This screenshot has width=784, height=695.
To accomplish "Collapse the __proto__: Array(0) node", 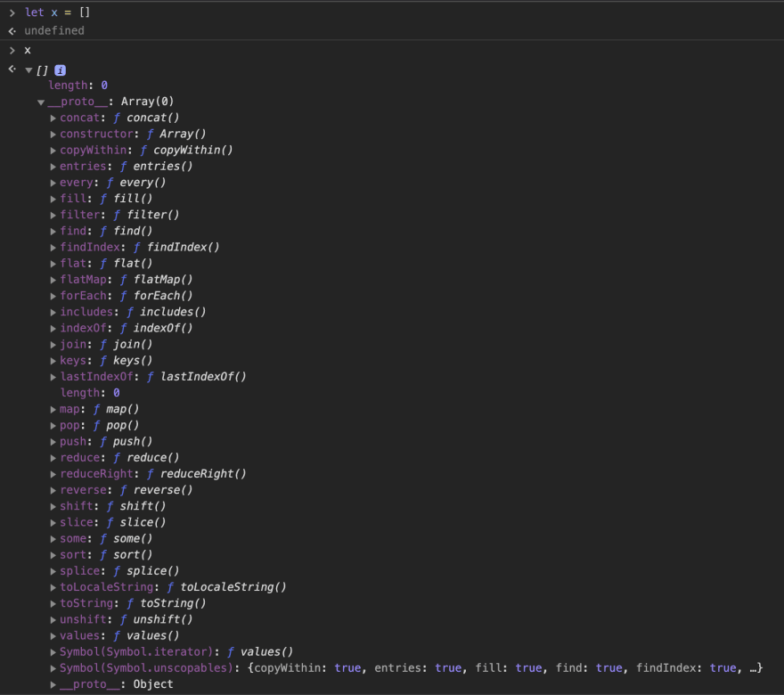I will point(41,102).
